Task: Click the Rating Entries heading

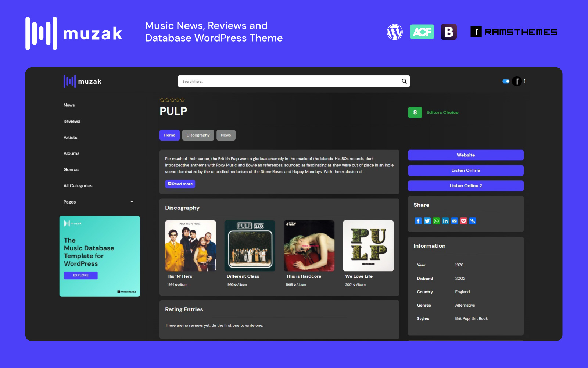Action: point(184,309)
